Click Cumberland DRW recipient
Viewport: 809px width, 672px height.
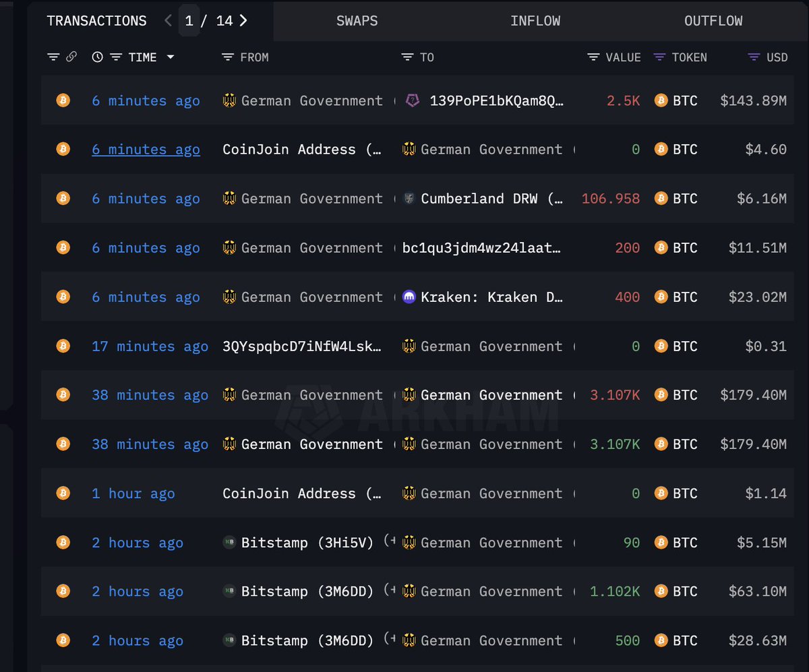pos(491,199)
